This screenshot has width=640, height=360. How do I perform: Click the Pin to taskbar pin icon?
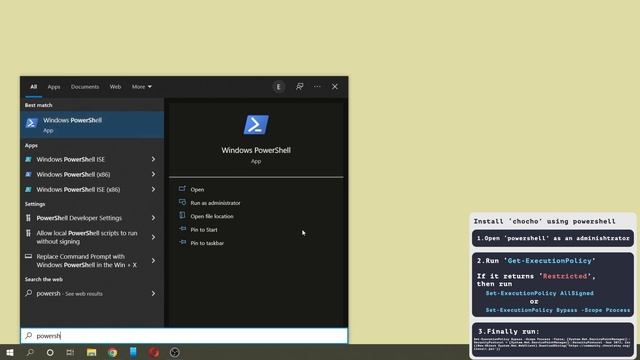(182, 242)
